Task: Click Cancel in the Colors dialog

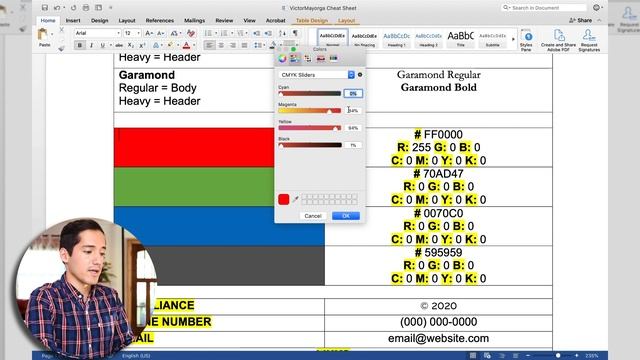Action: pyautogui.click(x=313, y=216)
